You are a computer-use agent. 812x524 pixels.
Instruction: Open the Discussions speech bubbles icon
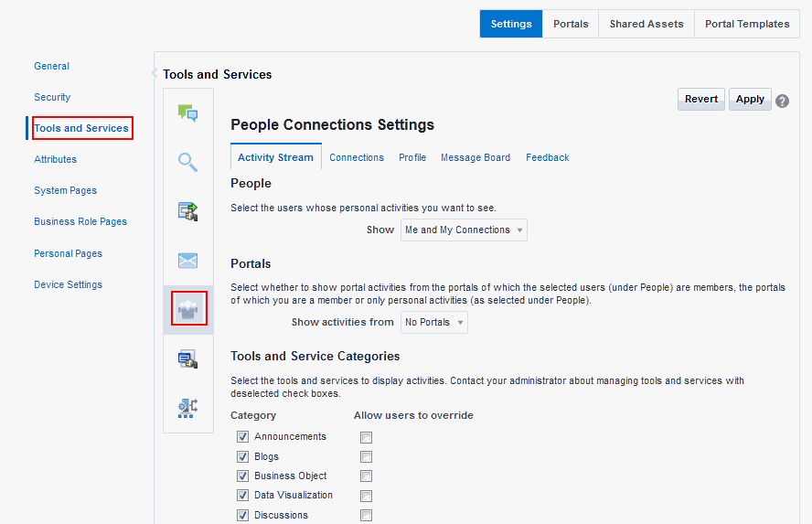point(188,112)
